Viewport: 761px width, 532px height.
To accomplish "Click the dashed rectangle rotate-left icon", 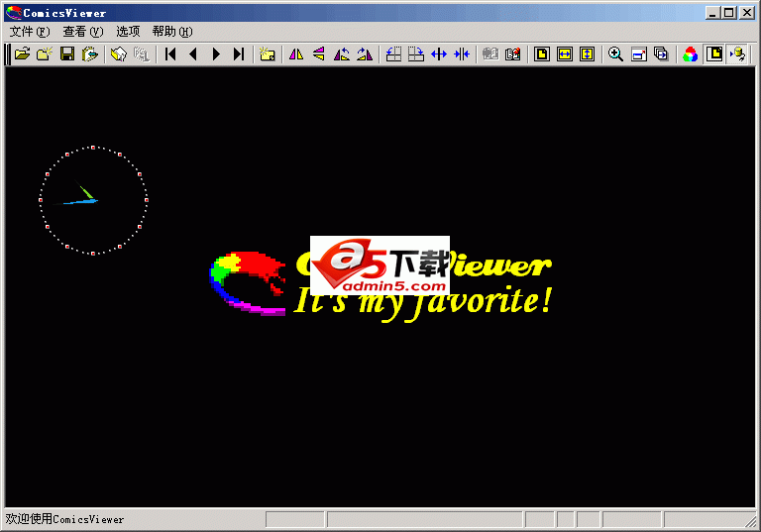I will [x=393, y=53].
